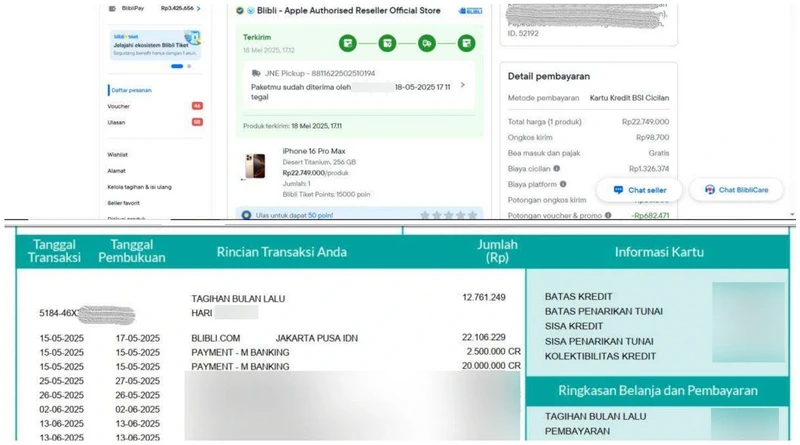Click the first green order-status step icon
This screenshot has width=800, height=445.
pyautogui.click(x=348, y=43)
